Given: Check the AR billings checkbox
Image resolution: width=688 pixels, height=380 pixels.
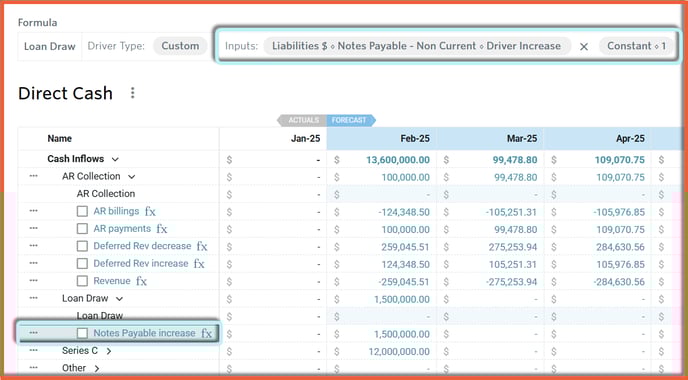Looking at the screenshot, I should (82, 212).
